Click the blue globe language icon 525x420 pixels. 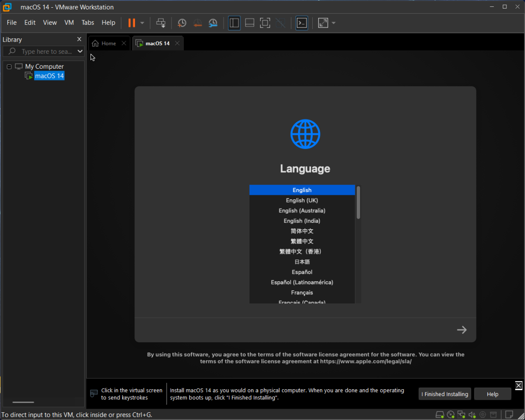[305, 134]
